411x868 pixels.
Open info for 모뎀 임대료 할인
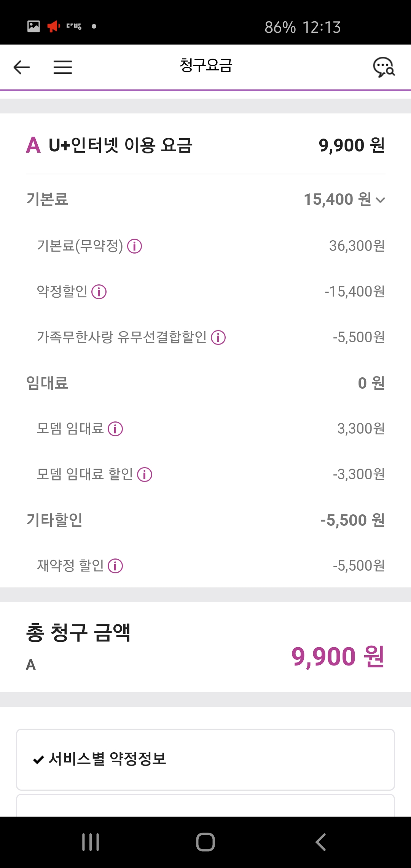(x=145, y=475)
